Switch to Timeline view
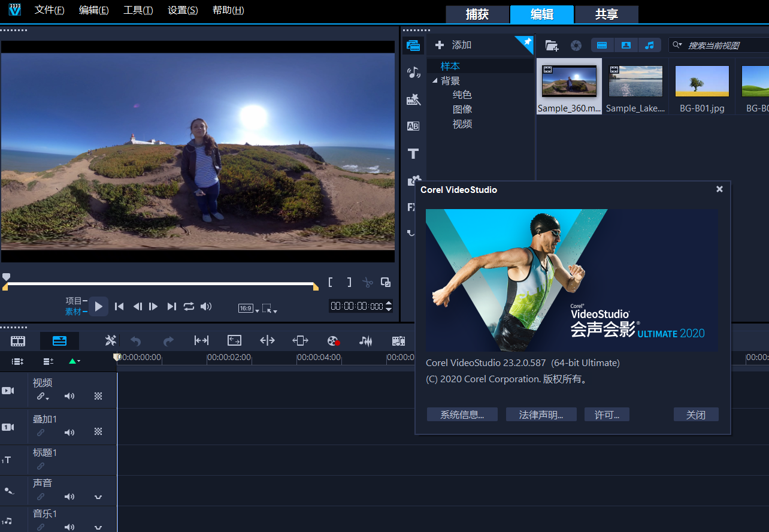 tap(60, 341)
